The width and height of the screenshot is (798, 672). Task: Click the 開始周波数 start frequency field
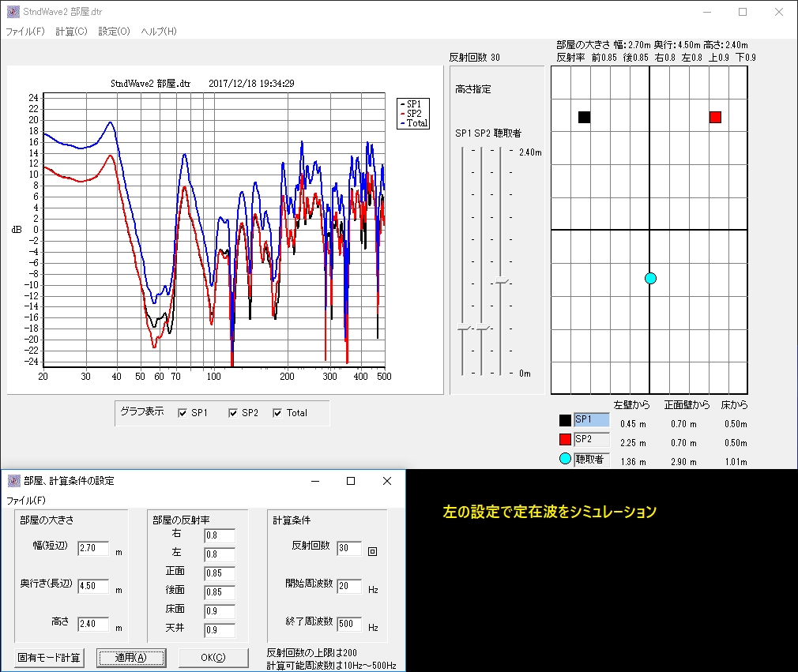[349, 586]
